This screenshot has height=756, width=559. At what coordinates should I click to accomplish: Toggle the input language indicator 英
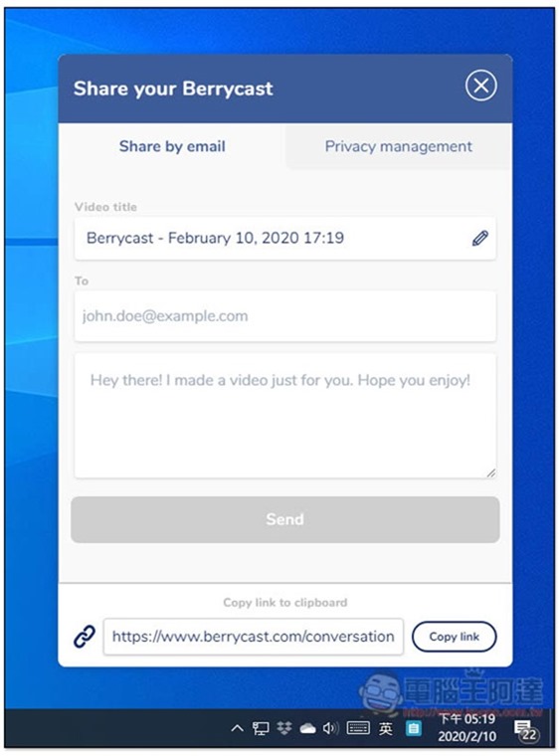(x=385, y=728)
